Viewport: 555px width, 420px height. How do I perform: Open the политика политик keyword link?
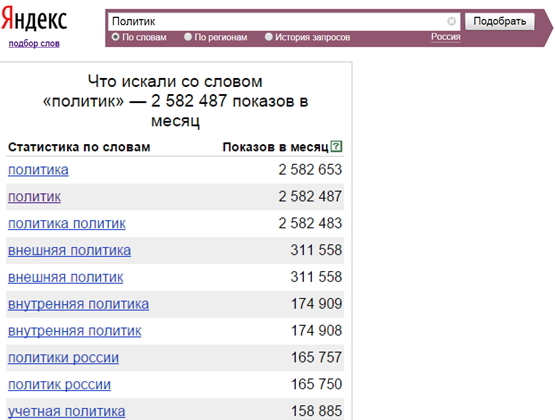point(67,224)
